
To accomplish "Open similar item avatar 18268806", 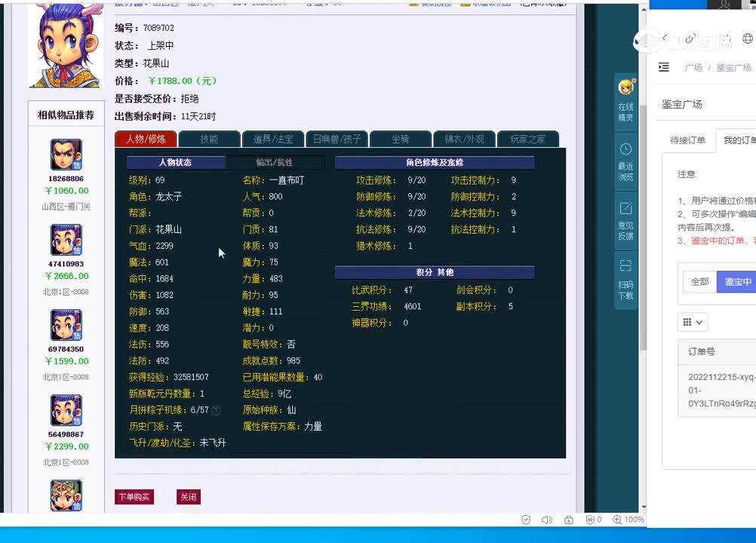I will pos(66,155).
